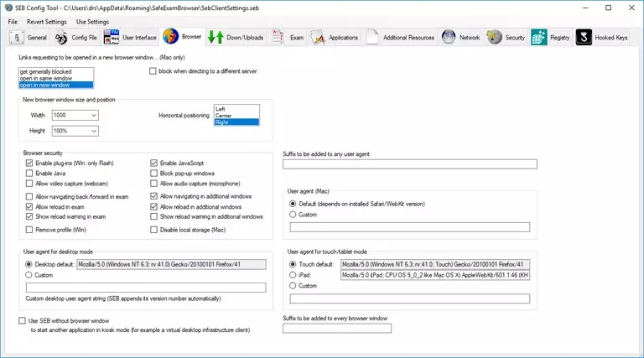644x358 pixels.
Task: Open the File menu
Action: [x=13, y=22]
